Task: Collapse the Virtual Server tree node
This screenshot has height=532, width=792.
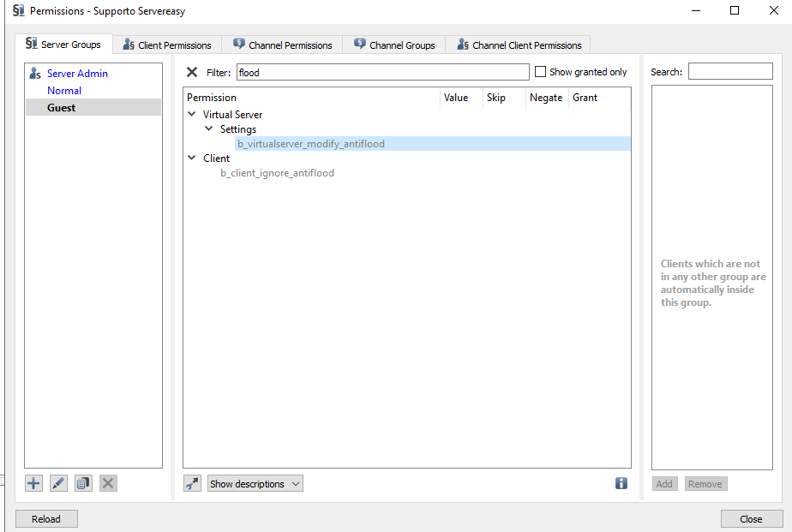Action: 192,114
